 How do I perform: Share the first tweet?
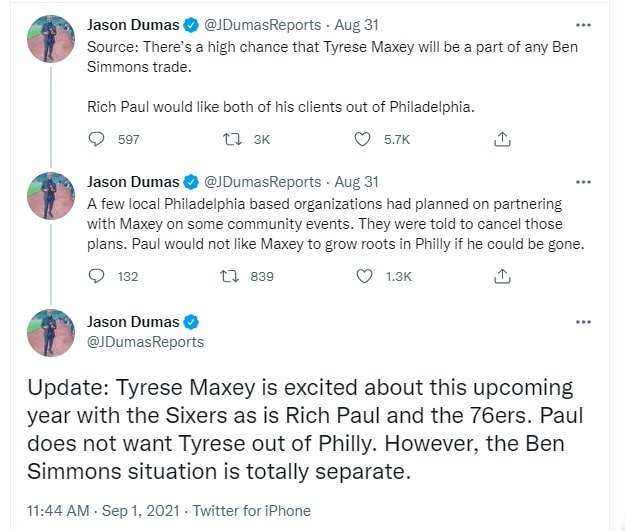(x=503, y=140)
